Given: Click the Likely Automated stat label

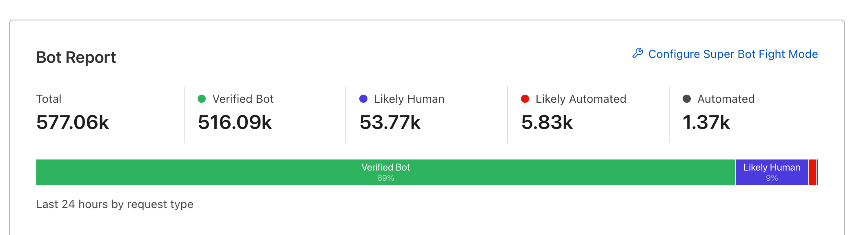Looking at the screenshot, I should pos(581,99).
